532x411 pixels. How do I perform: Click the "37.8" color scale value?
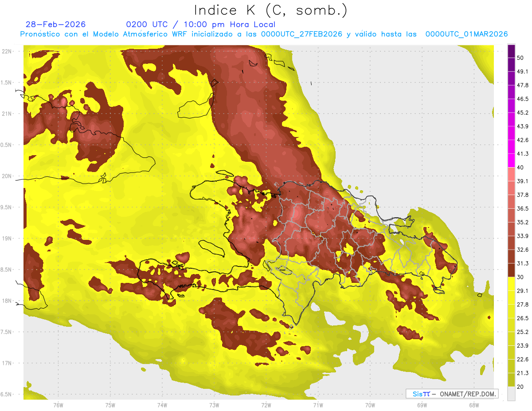pyautogui.click(x=522, y=195)
